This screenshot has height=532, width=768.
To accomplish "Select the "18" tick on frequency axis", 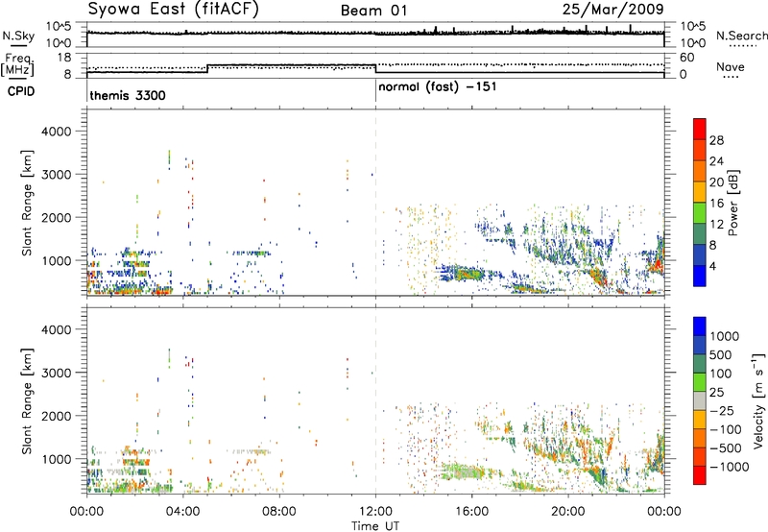I will [64, 58].
